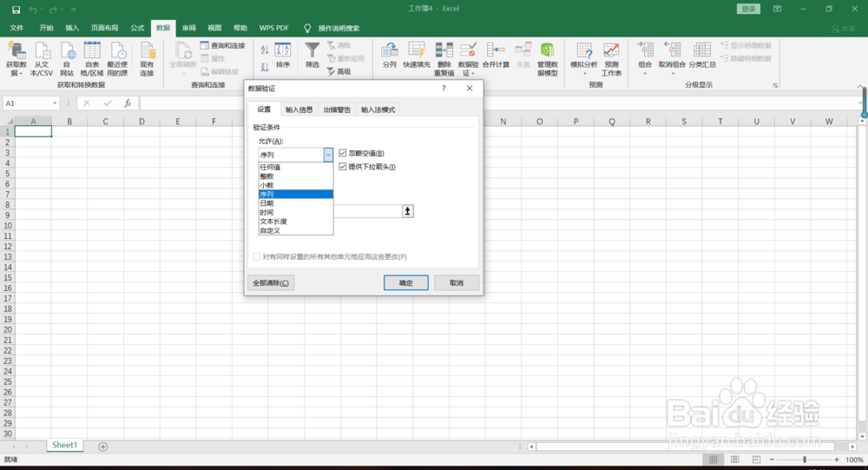The height and width of the screenshot is (470, 868).
Task: Choose Custom (自定义) from list
Action: pyautogui.click(x=296, y=230)
